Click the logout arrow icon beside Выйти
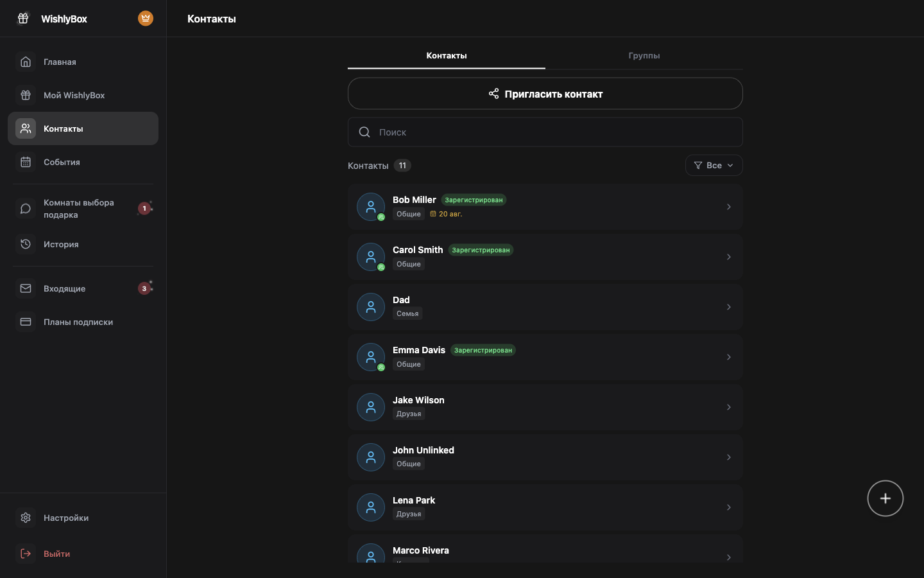This screenshot has height=578, width=924. (26, 554)
